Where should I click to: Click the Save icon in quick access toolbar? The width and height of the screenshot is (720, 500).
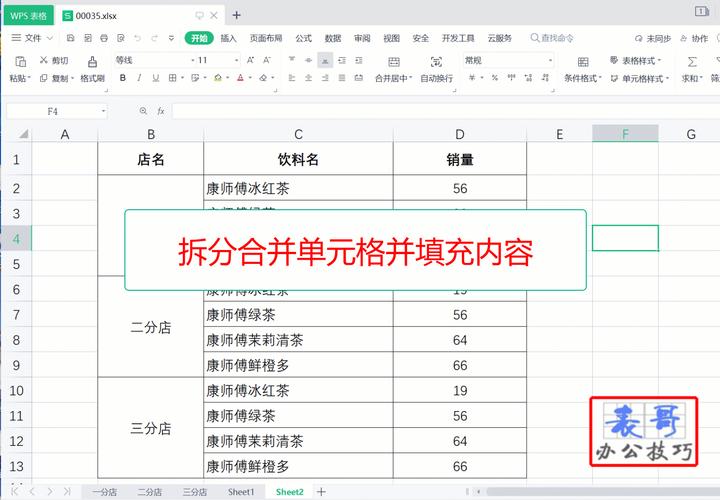click(70, 38)
